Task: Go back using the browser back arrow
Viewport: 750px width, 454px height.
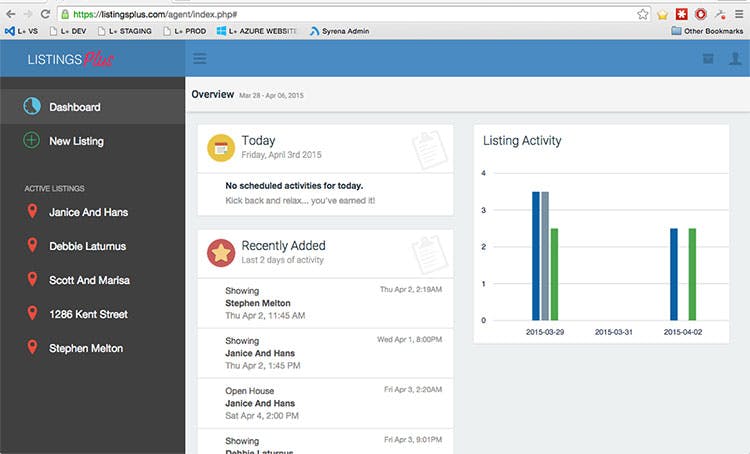Action: point(11,14)
